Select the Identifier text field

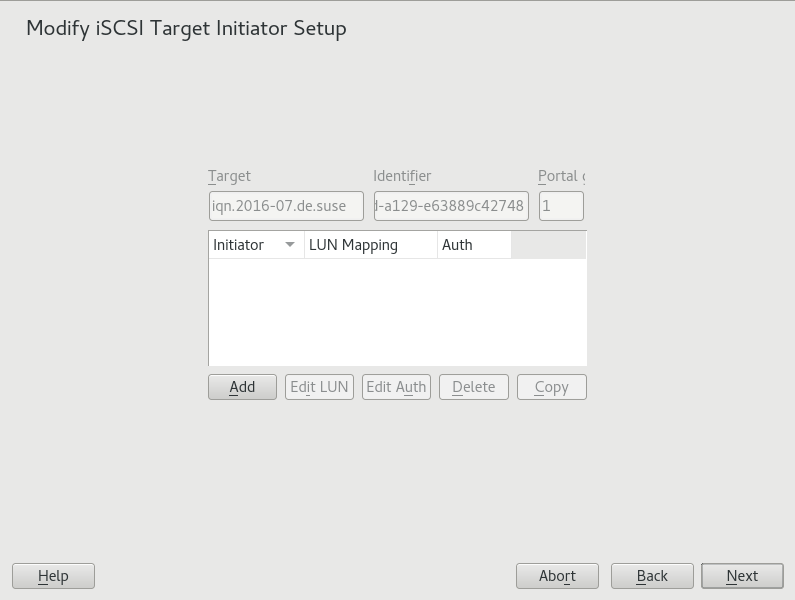[x=450, y=206]
